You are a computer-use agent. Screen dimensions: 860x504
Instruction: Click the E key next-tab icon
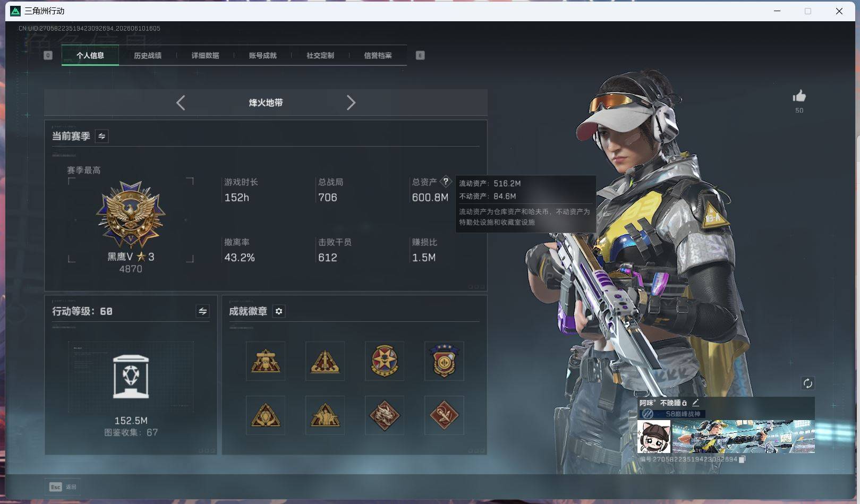point(420,55)
